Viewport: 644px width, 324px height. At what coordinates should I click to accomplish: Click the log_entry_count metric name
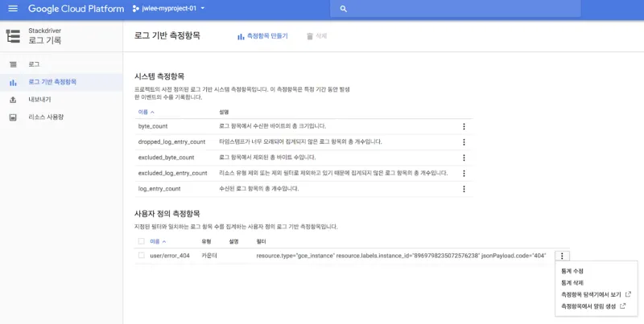coord(159,189)
